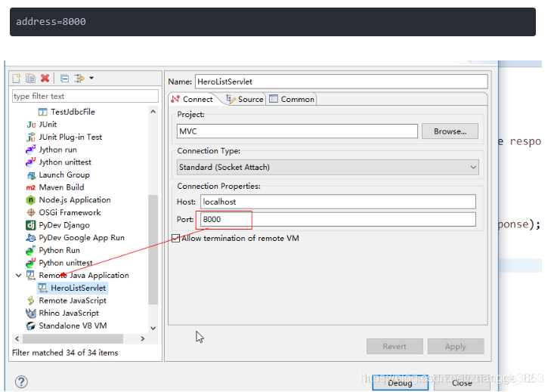Click the Host field containing localhost
The height and width of the screenshot is (392, 551).
click(x=338, y=202)
